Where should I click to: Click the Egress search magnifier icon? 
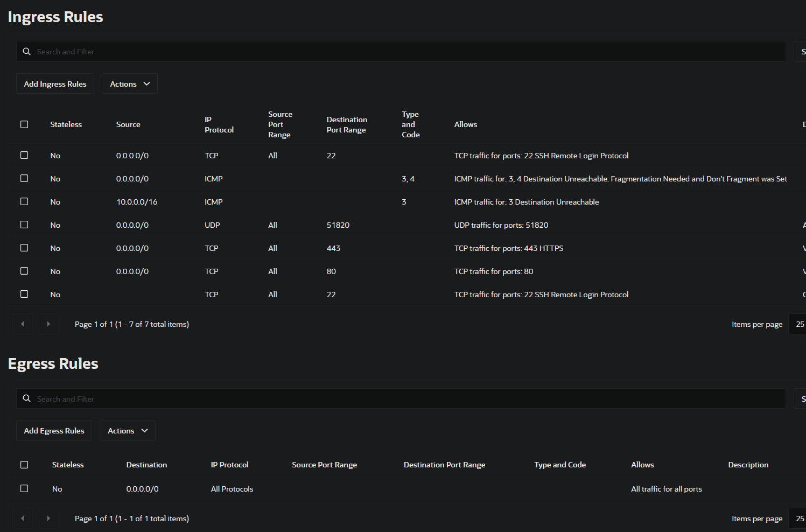[x=26, y=398]
